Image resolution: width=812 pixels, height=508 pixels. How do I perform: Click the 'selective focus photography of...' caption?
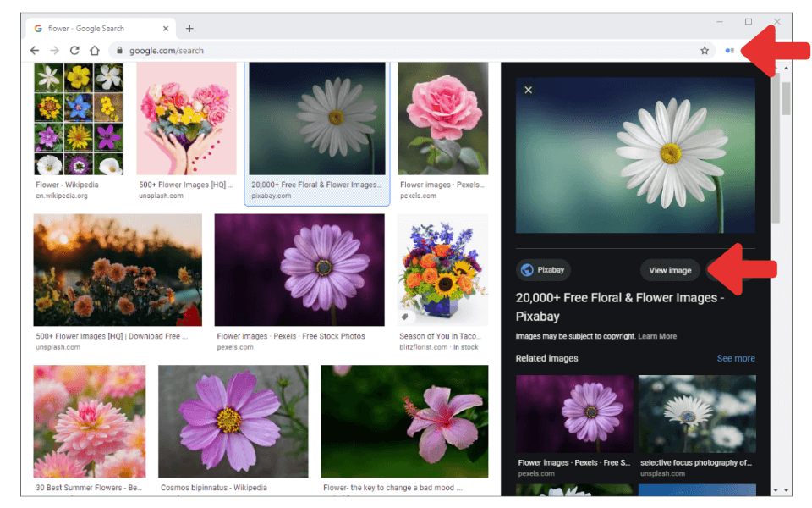[696, 462]
